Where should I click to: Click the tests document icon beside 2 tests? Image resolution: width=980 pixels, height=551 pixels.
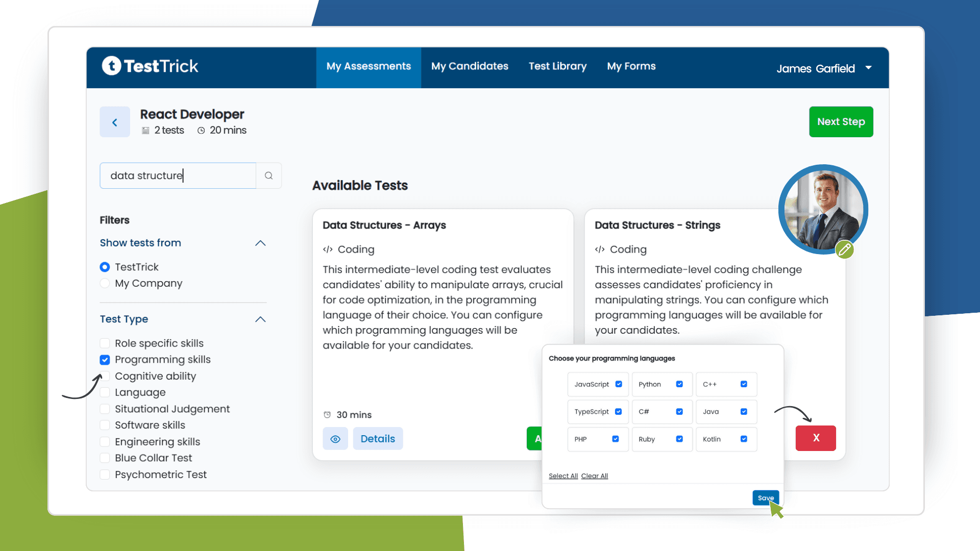click(x=146, y=130)
